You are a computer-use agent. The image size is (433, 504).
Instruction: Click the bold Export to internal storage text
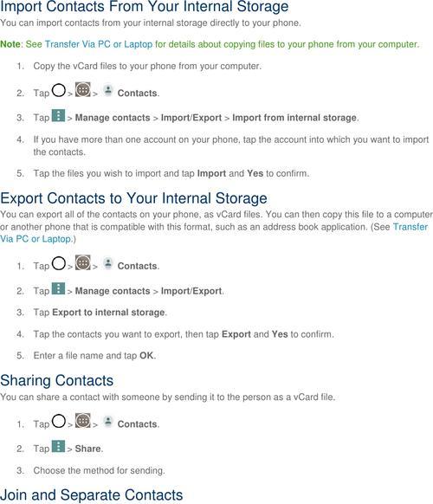click(x=108, y=313)
